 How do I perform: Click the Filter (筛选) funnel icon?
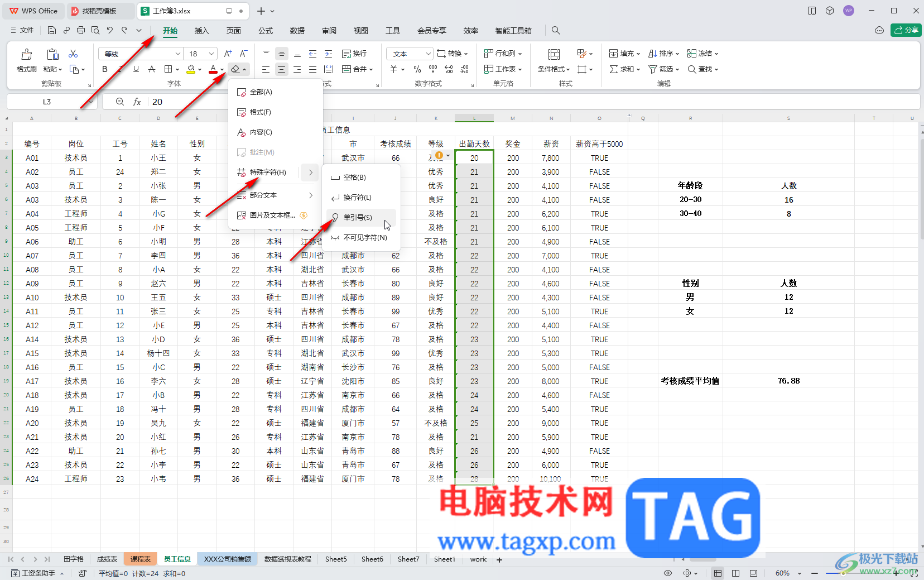point(652,69)
